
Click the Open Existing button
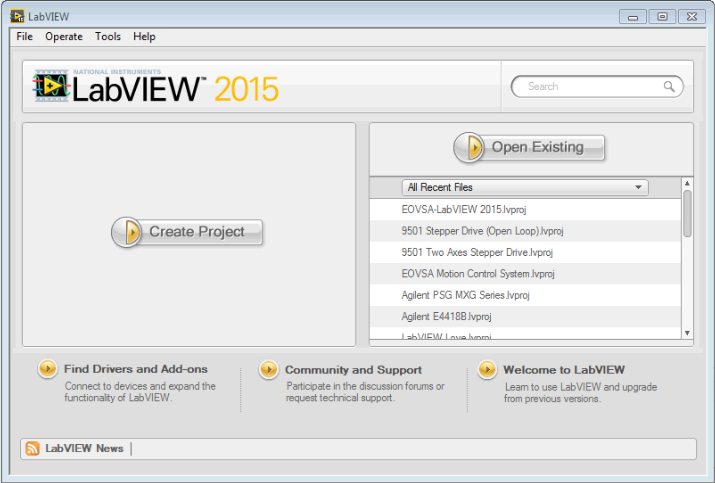(x=529, y=147)
